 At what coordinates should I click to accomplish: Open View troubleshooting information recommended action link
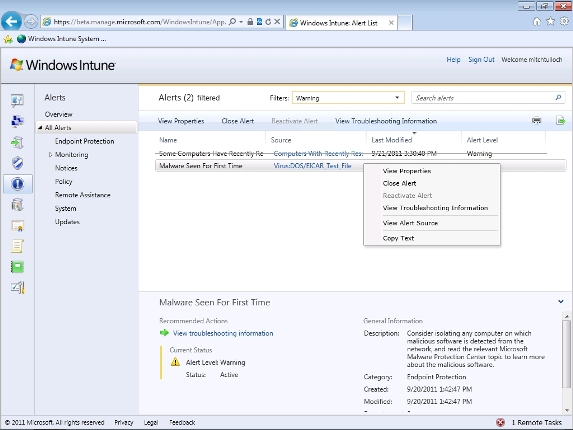(223, 333)
